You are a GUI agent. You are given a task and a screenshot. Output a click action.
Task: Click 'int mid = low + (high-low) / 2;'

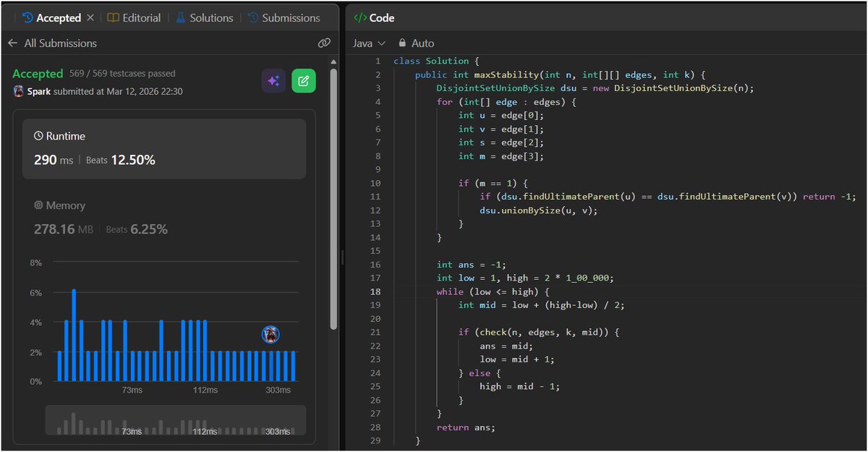point(541,305)
